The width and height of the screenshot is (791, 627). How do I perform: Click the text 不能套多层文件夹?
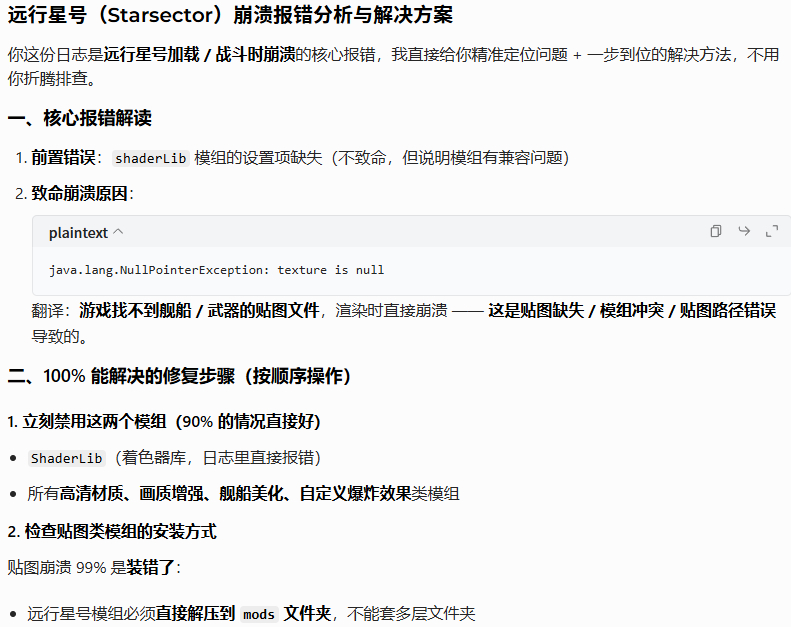[411, 613]
